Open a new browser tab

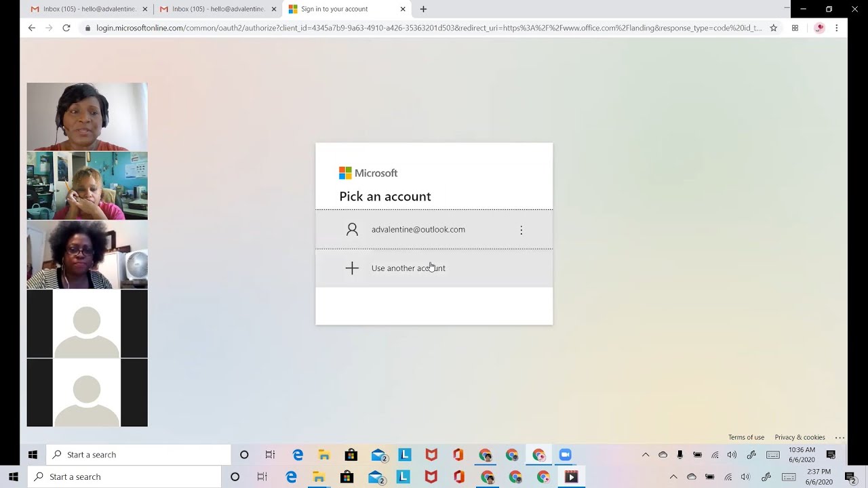(x=423, y=9)
